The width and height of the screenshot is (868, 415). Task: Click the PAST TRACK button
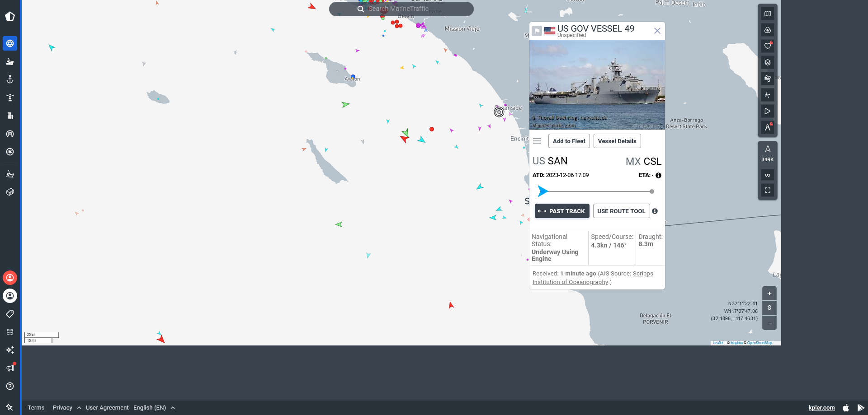click(x=562, y=211)
